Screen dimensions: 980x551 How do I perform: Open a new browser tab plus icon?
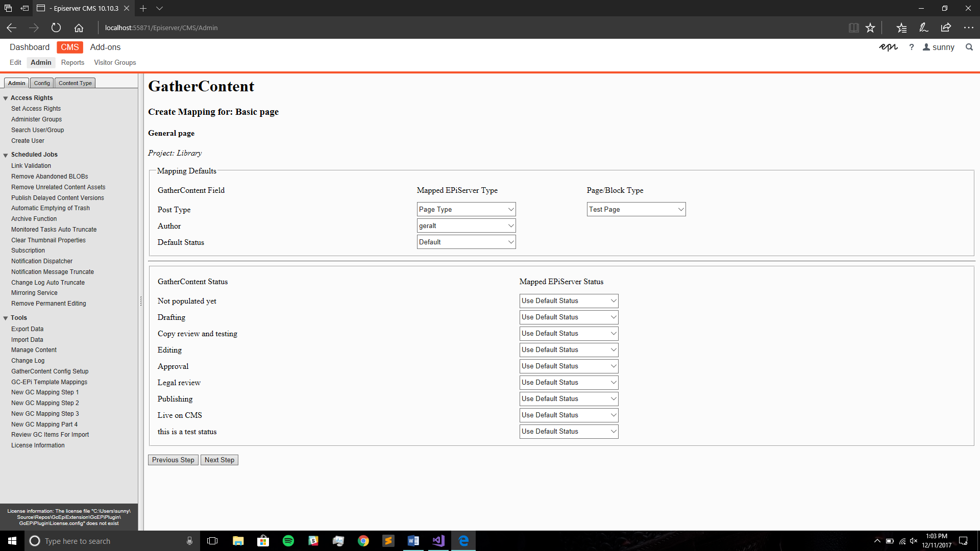click(x=143, y=8)
